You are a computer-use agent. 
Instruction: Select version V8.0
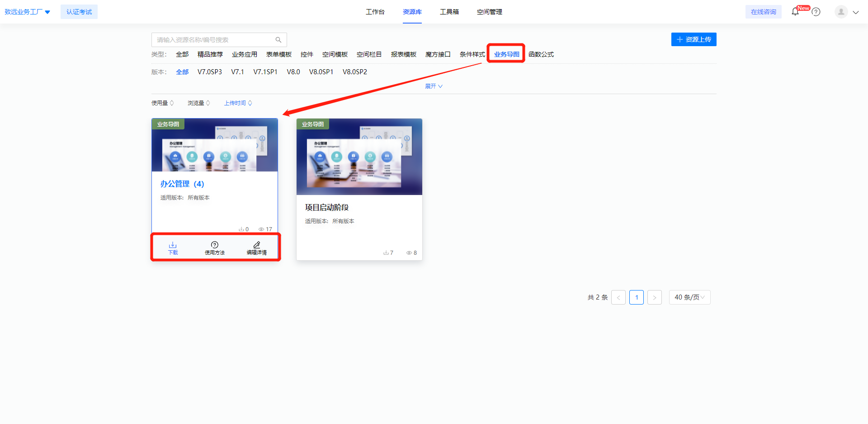(x=293, y=72)
